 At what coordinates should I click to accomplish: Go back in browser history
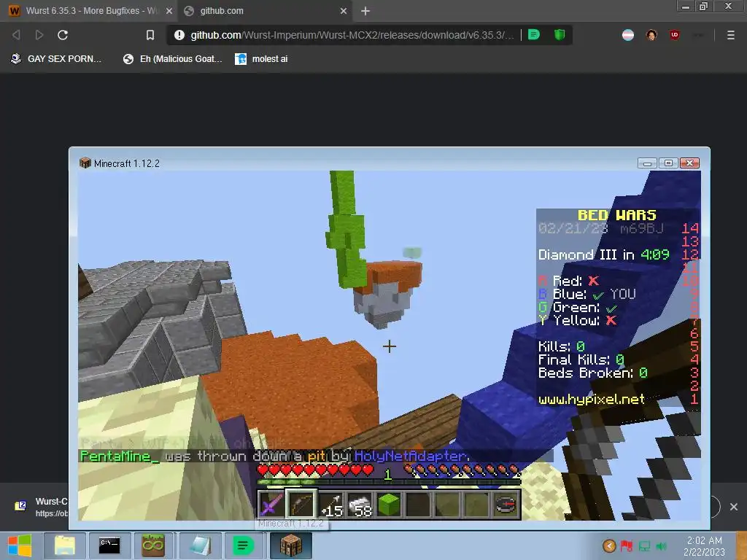tap(16, 35)
